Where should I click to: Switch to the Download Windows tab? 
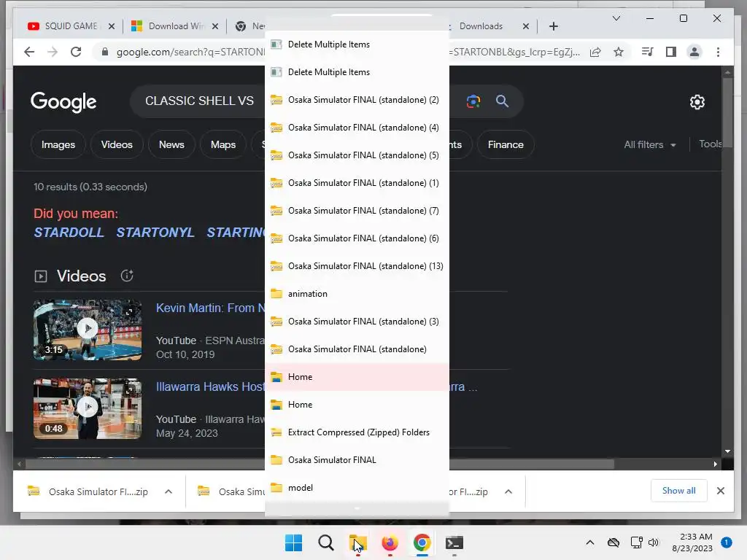tap(175, 26)
